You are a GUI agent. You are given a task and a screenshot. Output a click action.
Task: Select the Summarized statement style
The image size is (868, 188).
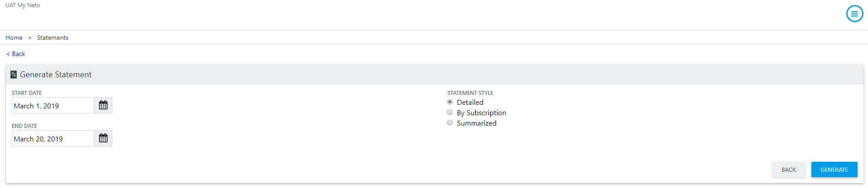(x=450, y=123)
